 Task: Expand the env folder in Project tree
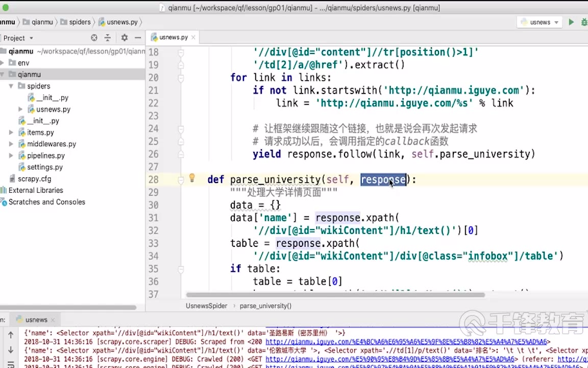(3, 63)
